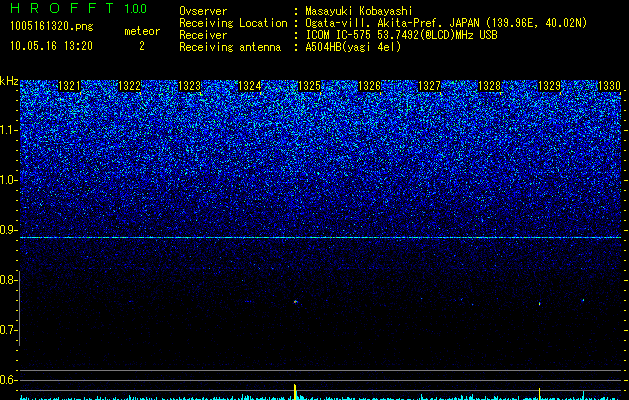Click the 1327 time marker label

[430, 86]
